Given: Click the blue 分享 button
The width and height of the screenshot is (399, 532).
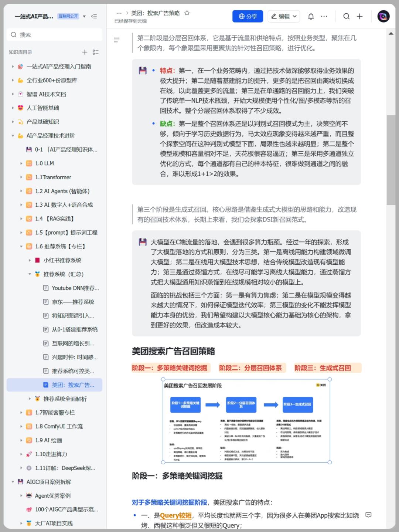Looking at the screenshot, I should (248, 16).
